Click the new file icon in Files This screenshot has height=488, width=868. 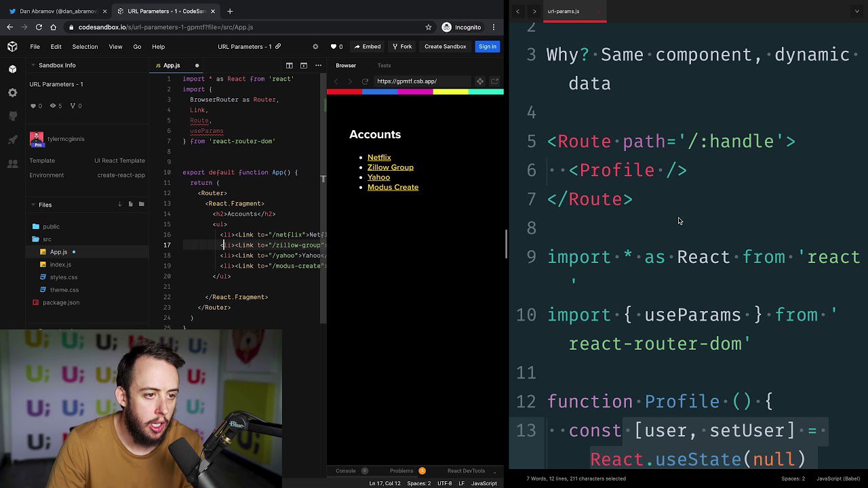tap(130, 204)
